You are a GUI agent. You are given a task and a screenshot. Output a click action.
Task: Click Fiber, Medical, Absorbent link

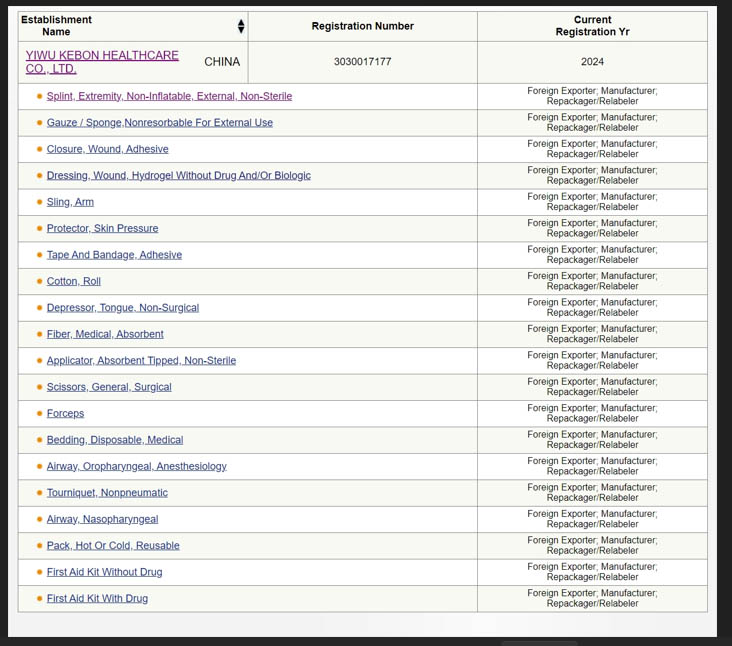coord(105,334)
